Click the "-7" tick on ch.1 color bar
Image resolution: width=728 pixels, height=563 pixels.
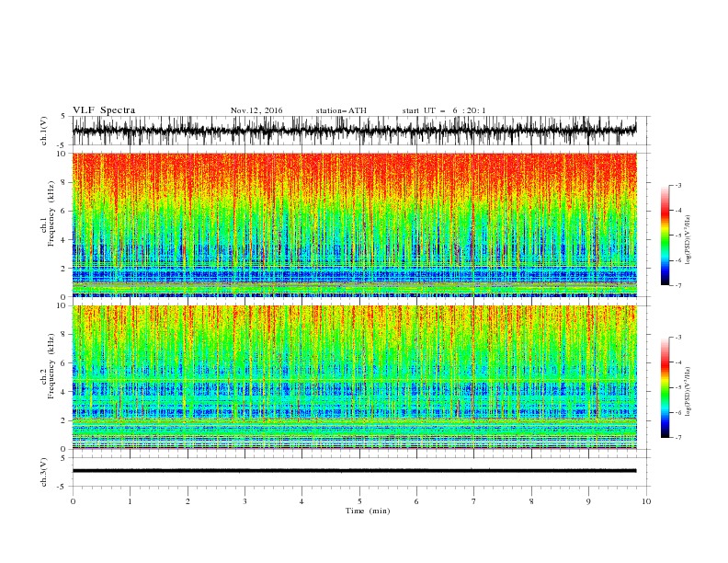coord(677,285)
